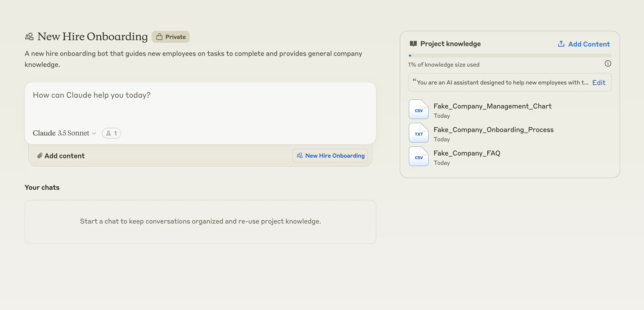The width and height of the screenshot is (644, 310).
Task: Click the Project knowledge book icon
Action: [413, 44]
